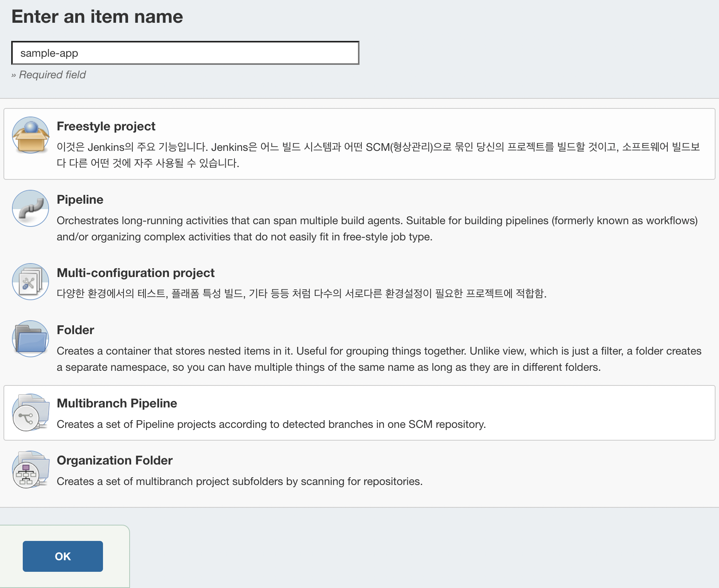Click the Organization Folder hierarchy icon
This screenshot has width=719, height=588.
point(30,469)
